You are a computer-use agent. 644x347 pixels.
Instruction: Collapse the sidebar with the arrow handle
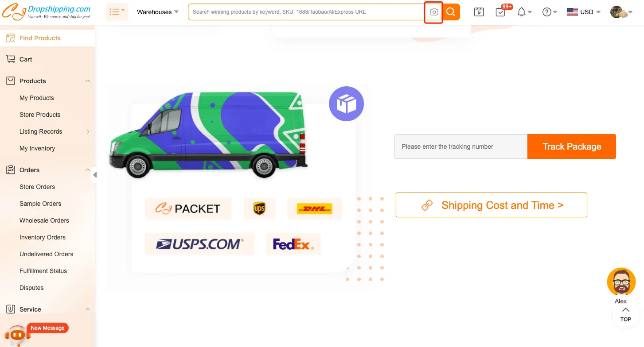click(x=94, y=175)
